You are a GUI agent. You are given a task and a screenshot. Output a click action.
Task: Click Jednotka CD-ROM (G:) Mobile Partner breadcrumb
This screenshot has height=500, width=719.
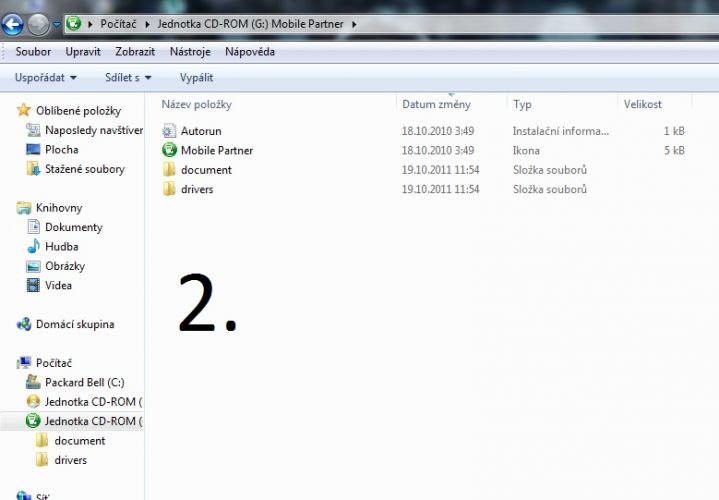click(x=250, y=24)
